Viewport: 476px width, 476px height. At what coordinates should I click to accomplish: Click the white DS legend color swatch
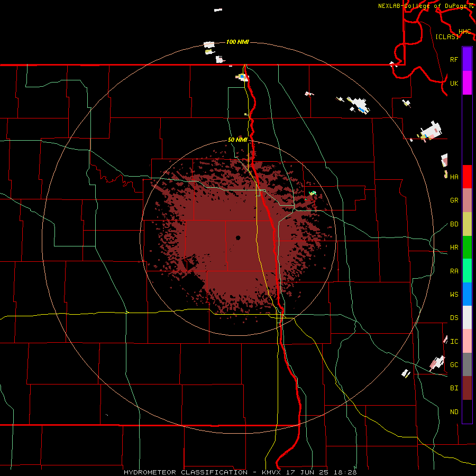click(467, 317)
